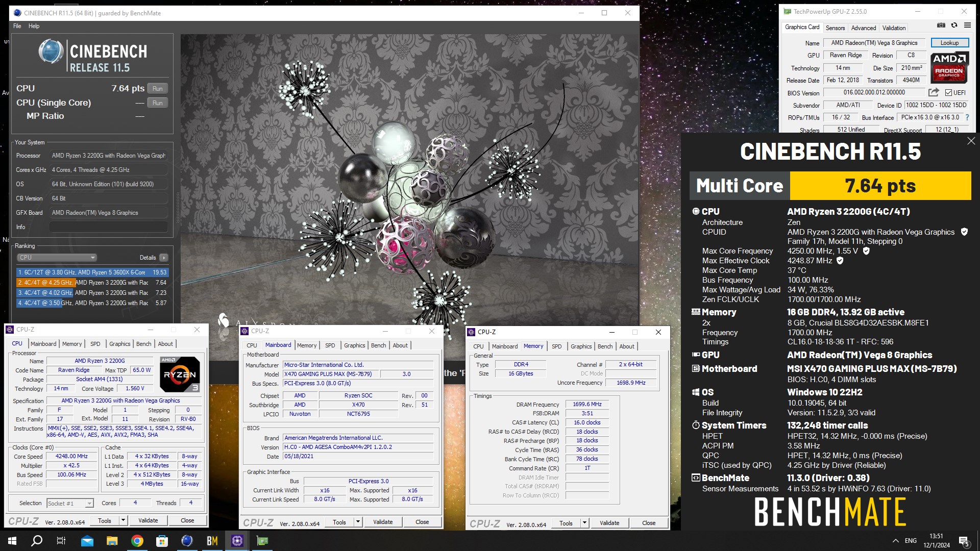980x551 pixels.
Task: Open Tools dropdown arrow in Mainboard CPU-Z window
Action: tap(358, 522)
